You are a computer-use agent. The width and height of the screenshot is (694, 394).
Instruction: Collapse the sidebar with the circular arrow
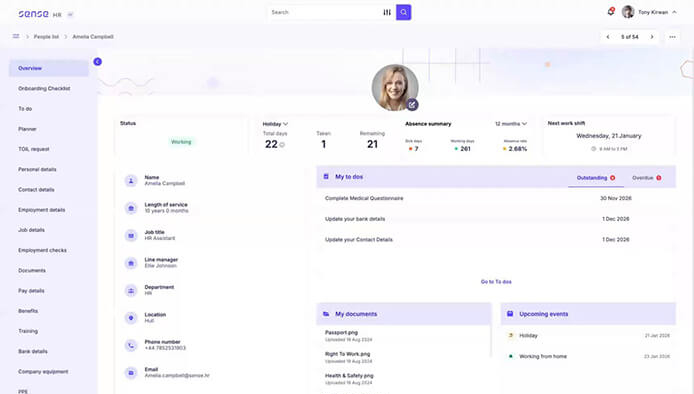(x=98, y=62)
